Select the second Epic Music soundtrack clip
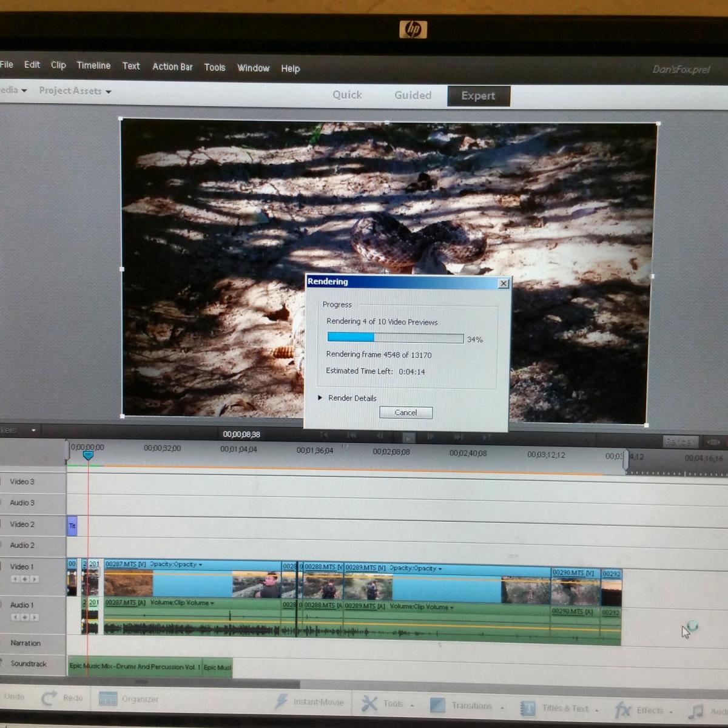This screenshot has height=728, width=728. point(217,667)
